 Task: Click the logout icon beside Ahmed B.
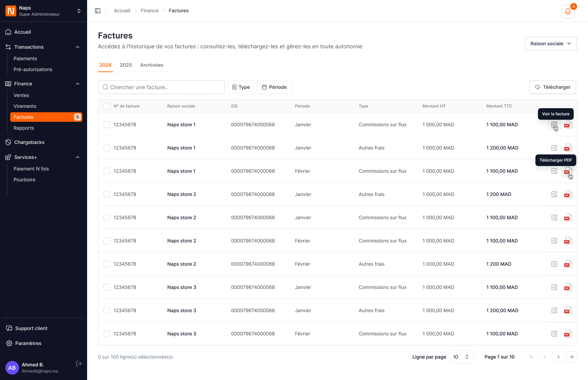[x=79, y=364]
